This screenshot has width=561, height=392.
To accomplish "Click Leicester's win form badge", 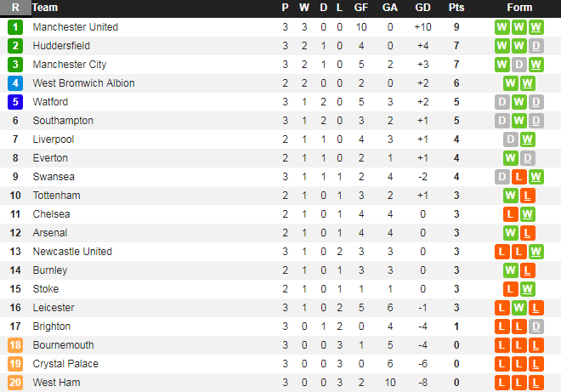I will pos(519,308).
